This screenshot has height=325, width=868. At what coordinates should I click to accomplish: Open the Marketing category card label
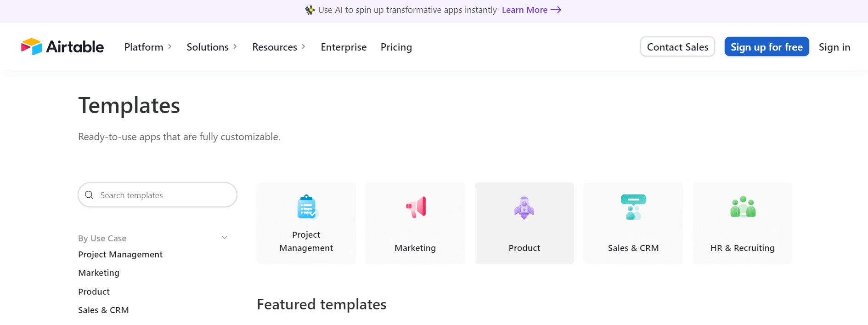(415, 248)
